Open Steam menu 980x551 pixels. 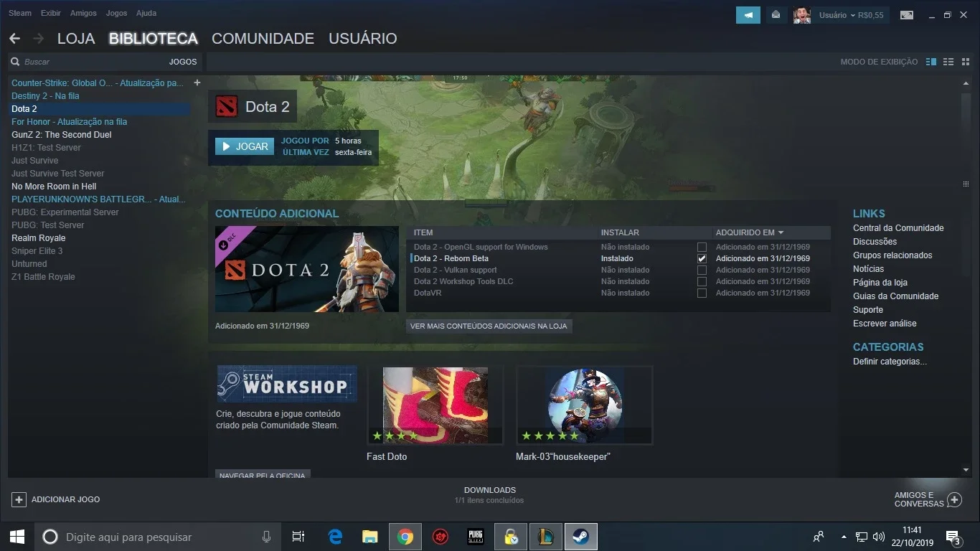[x=20, y=13]
